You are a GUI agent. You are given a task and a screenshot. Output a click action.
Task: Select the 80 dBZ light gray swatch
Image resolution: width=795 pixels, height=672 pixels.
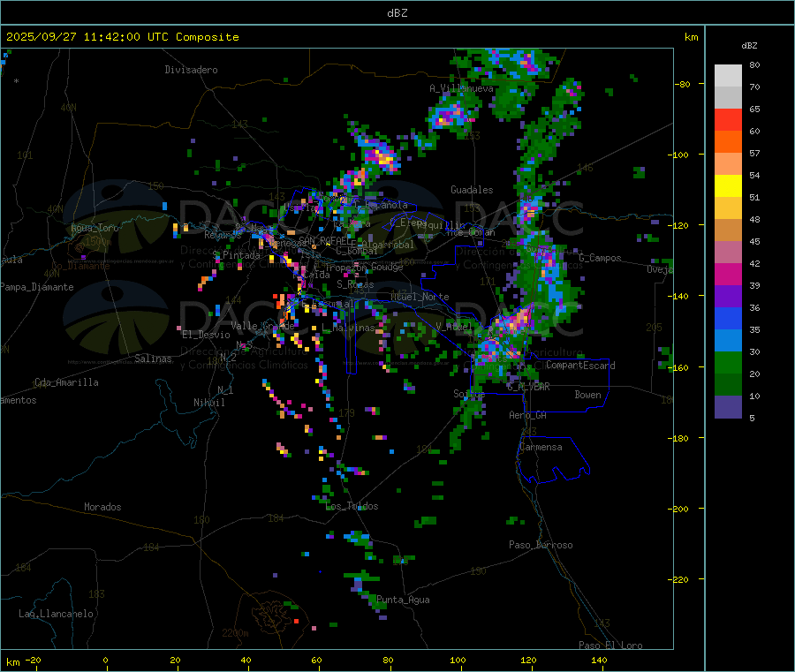tap(728, 76)
